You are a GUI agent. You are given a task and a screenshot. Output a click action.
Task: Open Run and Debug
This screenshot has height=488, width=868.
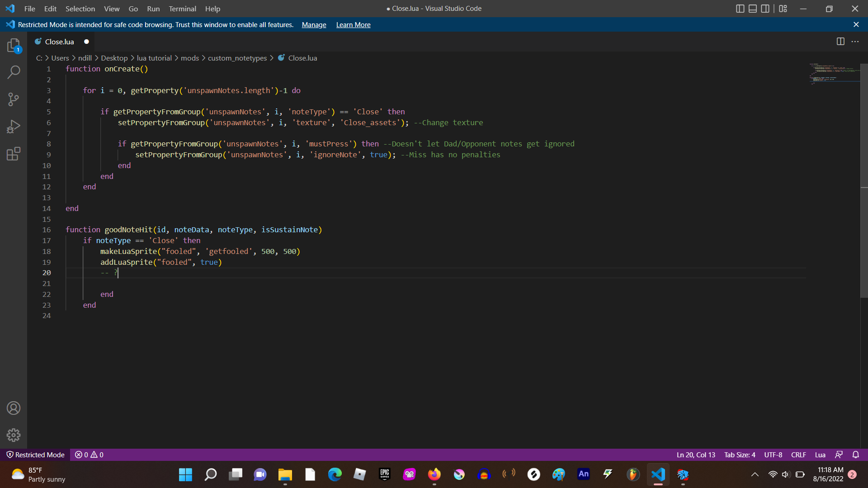14,127
